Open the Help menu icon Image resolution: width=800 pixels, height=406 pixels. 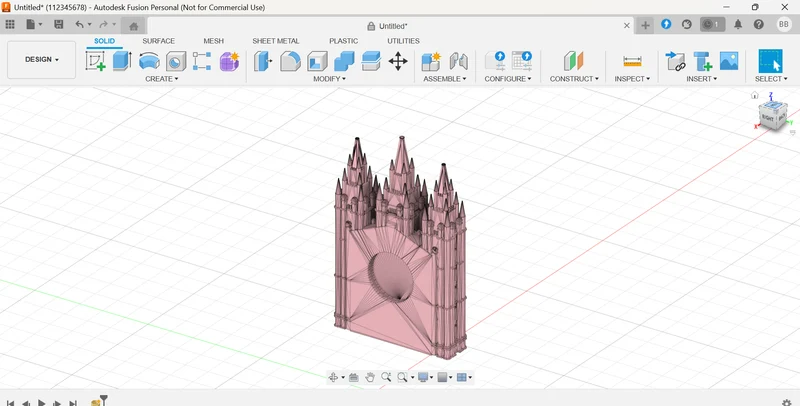(x=759, y=24)
